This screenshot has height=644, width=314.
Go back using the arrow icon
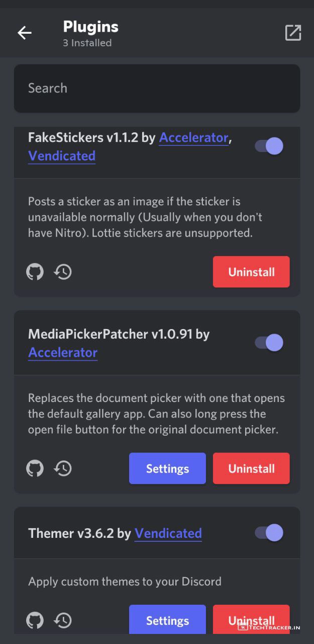point(24,33)
